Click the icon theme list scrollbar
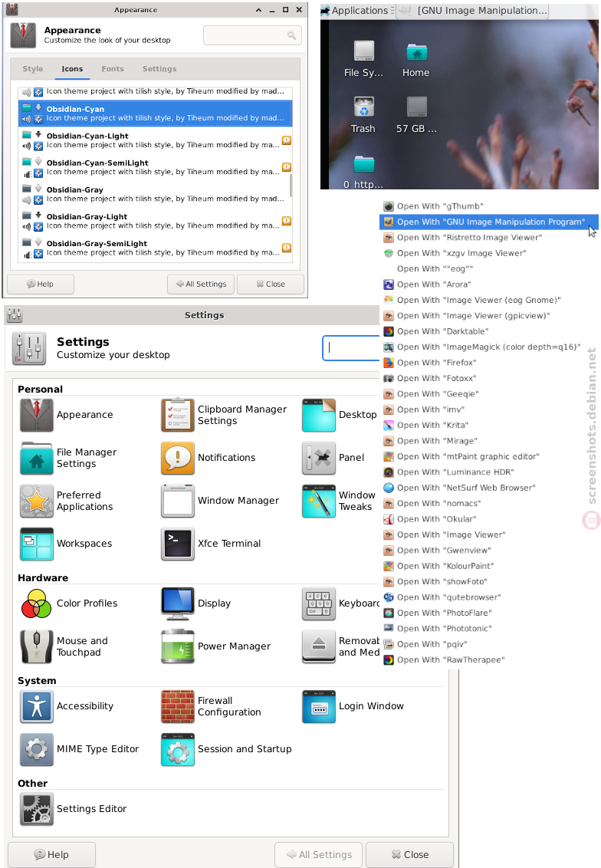Screen dimensions: 601x868 click(291, 186)
